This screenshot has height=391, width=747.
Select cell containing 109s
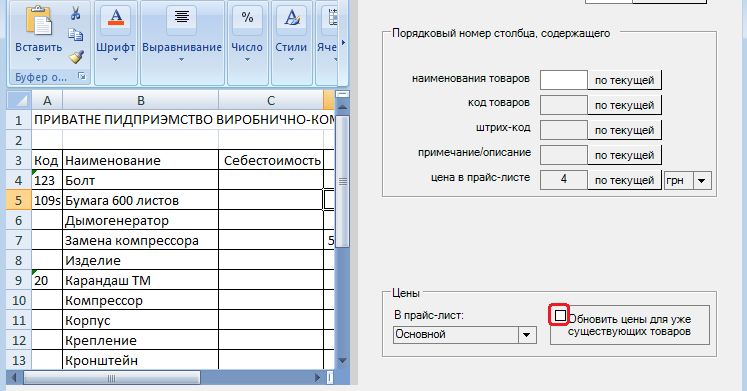(x=47, y=201)
